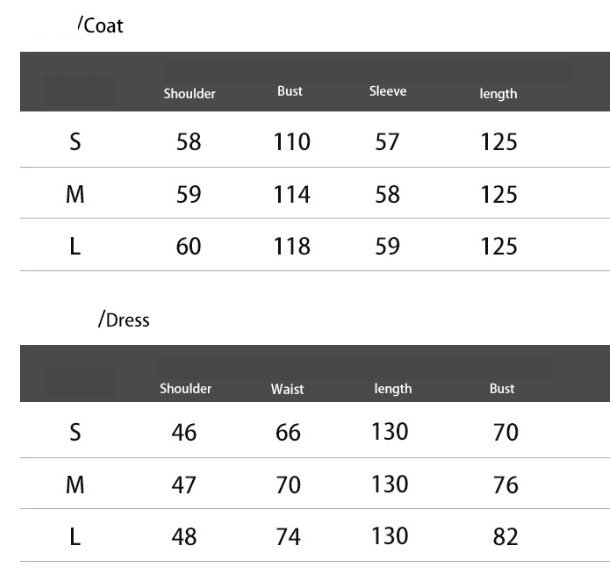The image size is (610, 573).
Task: Click the Coat size M bust value 114
Action: click(292, 195)
